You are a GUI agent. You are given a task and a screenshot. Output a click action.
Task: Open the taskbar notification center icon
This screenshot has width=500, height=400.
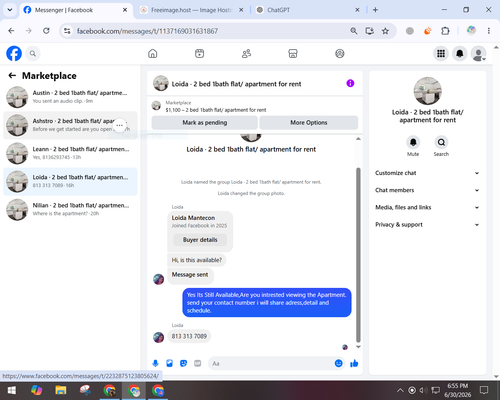click(484, 390)
